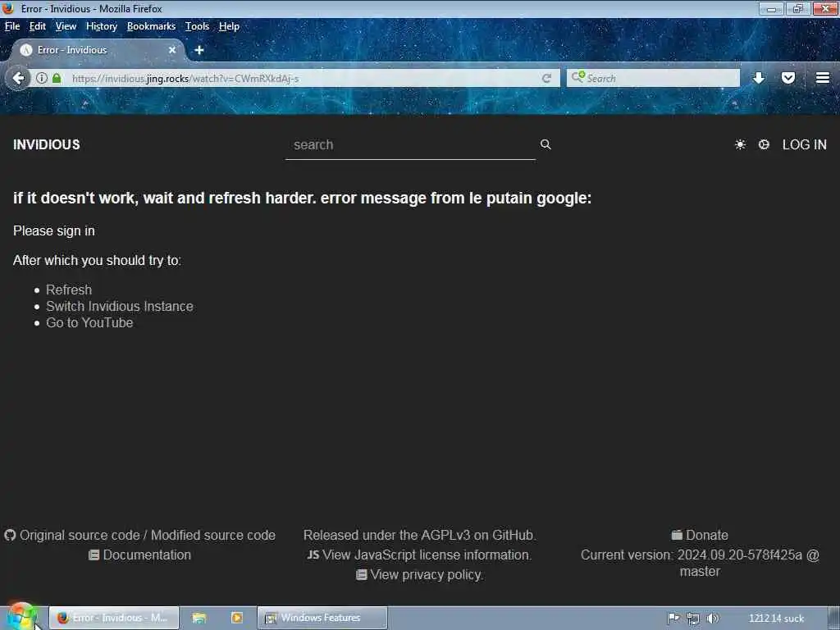
Task: Open the File menu
Action: click(12, 26)
